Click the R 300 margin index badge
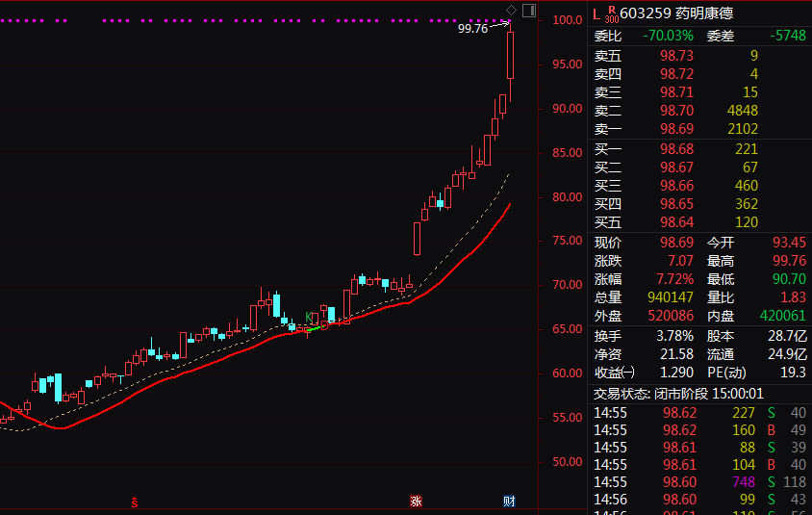Viewport: 812px width, 515px height. pos(611,13)
